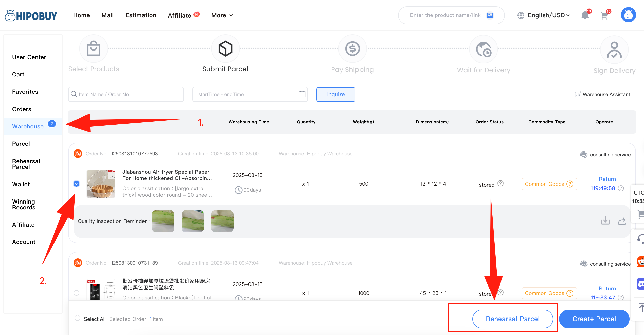Open the calendar icon in date field
The image size is (644, 335).
click(x=302, y=94)
